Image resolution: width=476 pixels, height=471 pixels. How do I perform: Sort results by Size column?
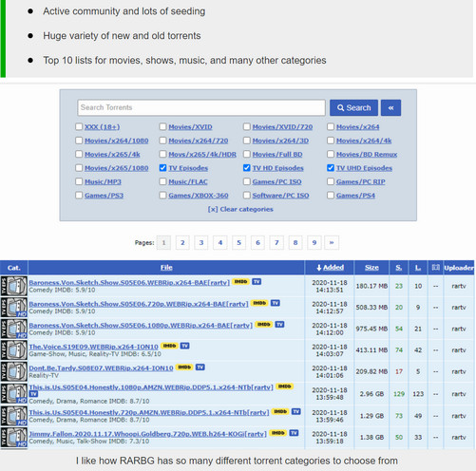pos(371,268)
